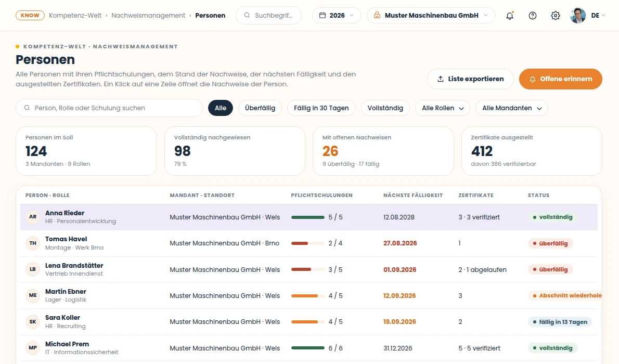Viewport: 619px width, 364px height.
Task: Click Tomas Havel's 2 / 4 progress bar
Action: click(308, 243)
